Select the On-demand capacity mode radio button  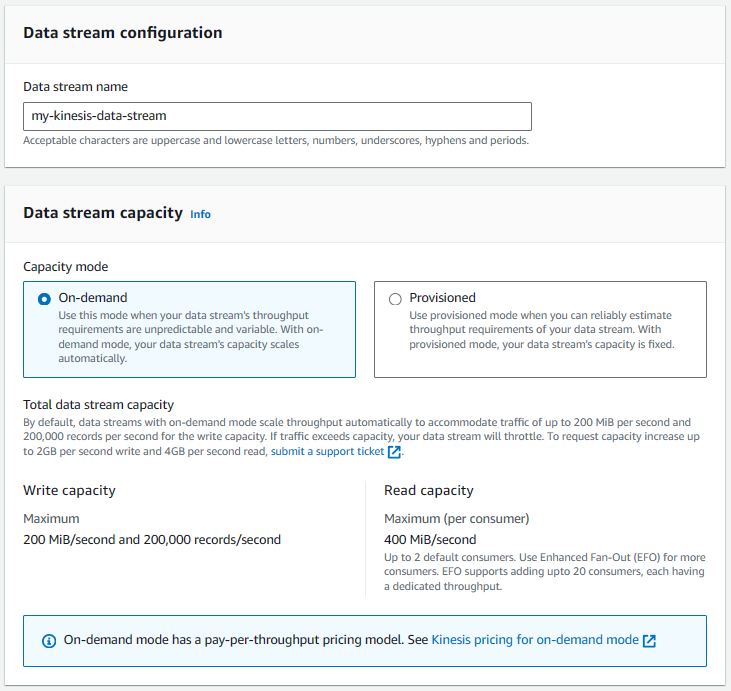pos(44,299)
